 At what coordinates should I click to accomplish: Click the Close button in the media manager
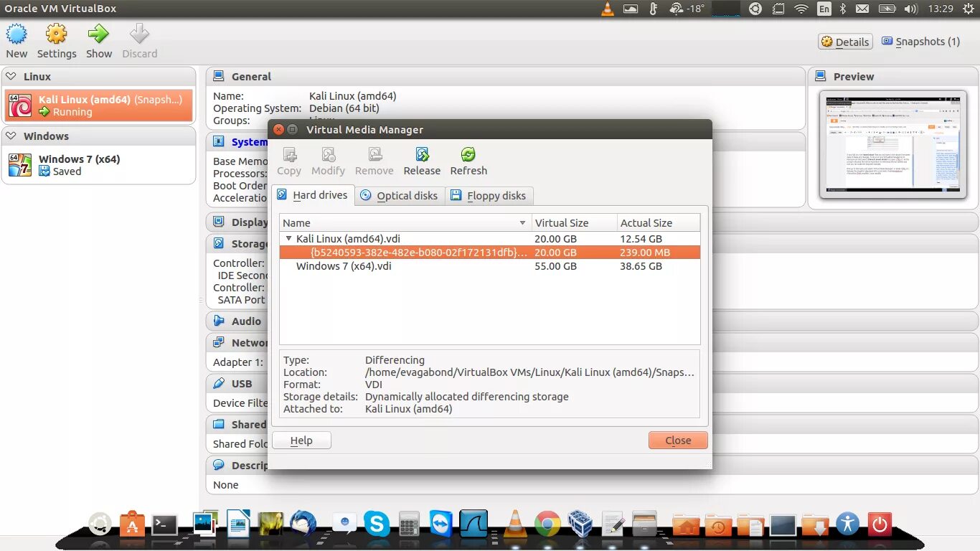point(678,441)
